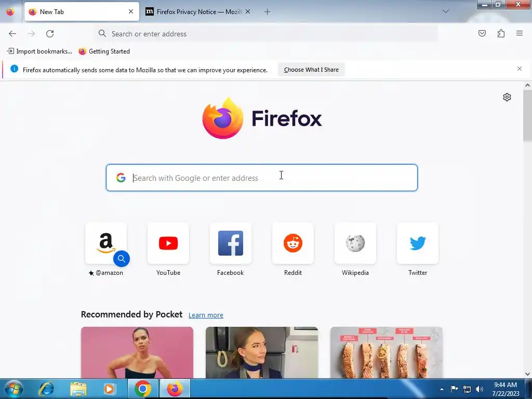
Task: Click the page vertical scrollbar thumb
Action: coord(527,116)
